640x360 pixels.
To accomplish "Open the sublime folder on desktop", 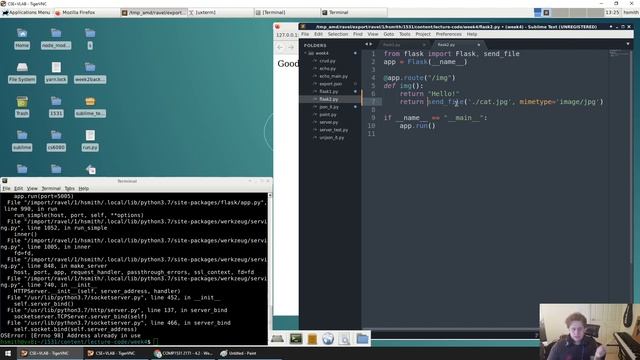I will pyautogui.click(x=22, y=140).
